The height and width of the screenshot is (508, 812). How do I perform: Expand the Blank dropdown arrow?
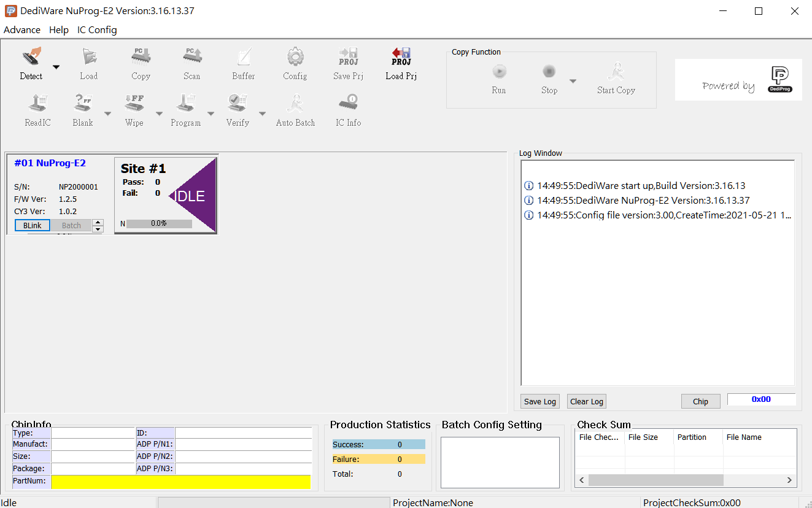tap(107, 114)
